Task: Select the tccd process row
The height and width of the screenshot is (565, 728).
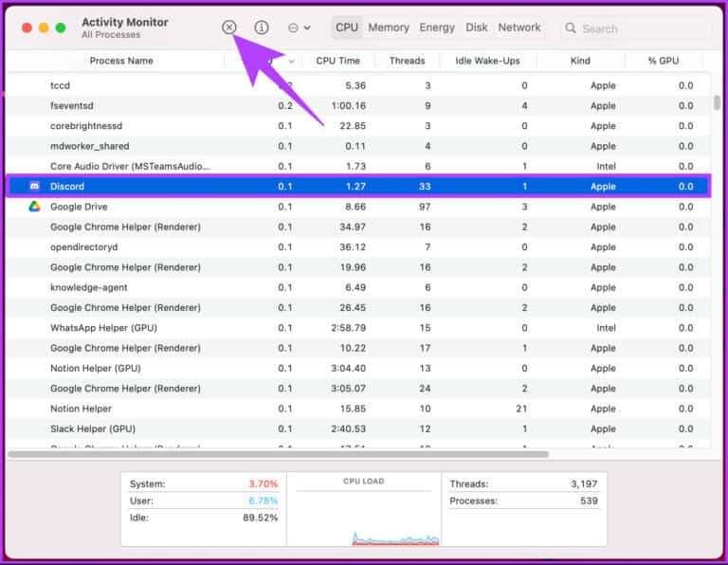Action: (x=358, y=85)
